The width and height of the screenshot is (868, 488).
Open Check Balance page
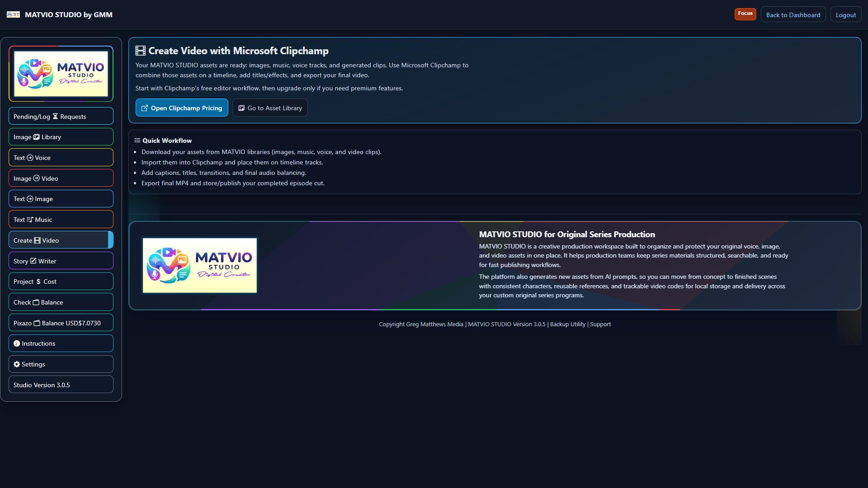pyautogui.click(x=61, y=302)
